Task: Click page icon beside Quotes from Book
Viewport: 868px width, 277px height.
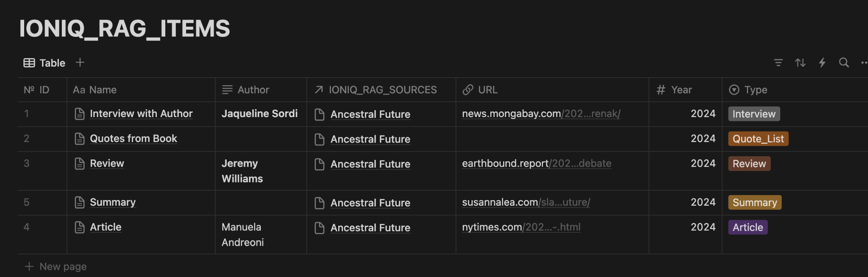Action: pyautogui.click(x=80, y=139)
